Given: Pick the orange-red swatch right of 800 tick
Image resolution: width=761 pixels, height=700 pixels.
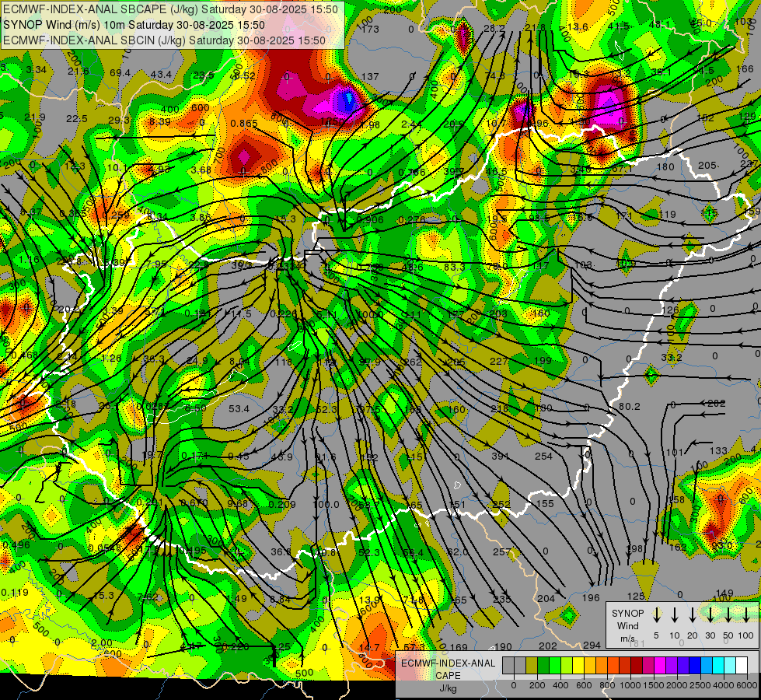Looking at the screenshot, I should pyautogui.click(x=613, y=665).
